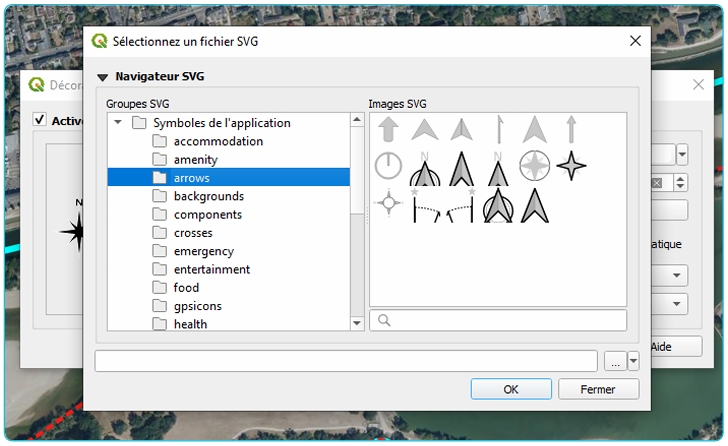The width and height of the screenshot is (728, 446).
Task: Toggle the Activer checkbox in background dialog
Action: 39,120
